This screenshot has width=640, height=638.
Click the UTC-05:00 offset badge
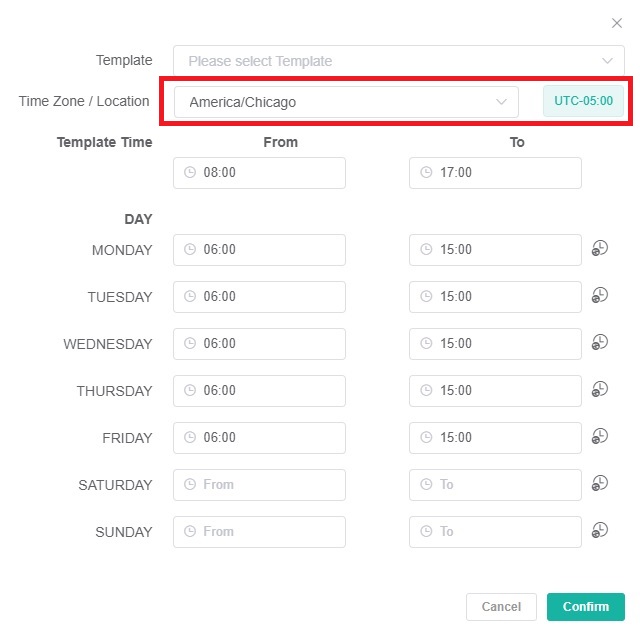(x=583, y=101)
